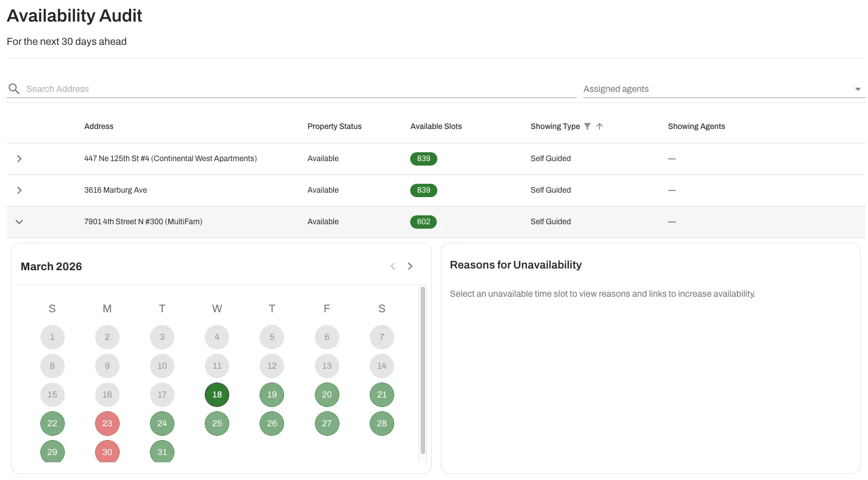Select March 26 on calendar

(x=272, y=424)
